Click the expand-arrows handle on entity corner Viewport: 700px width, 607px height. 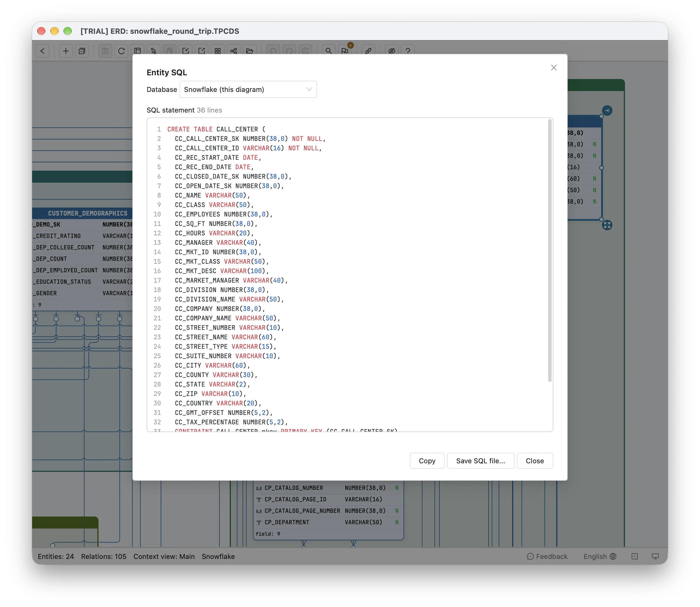(607, 225)
